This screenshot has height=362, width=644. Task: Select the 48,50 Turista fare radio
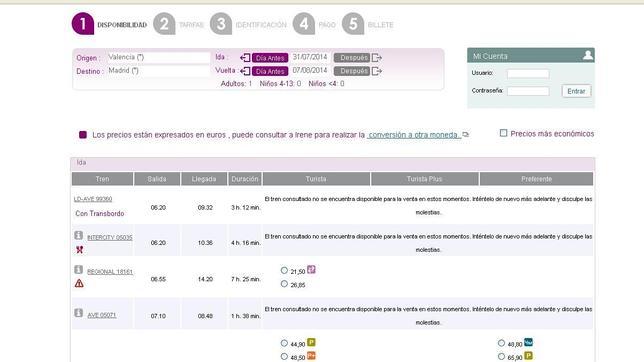pyautogui.click(x=284, y=357)
